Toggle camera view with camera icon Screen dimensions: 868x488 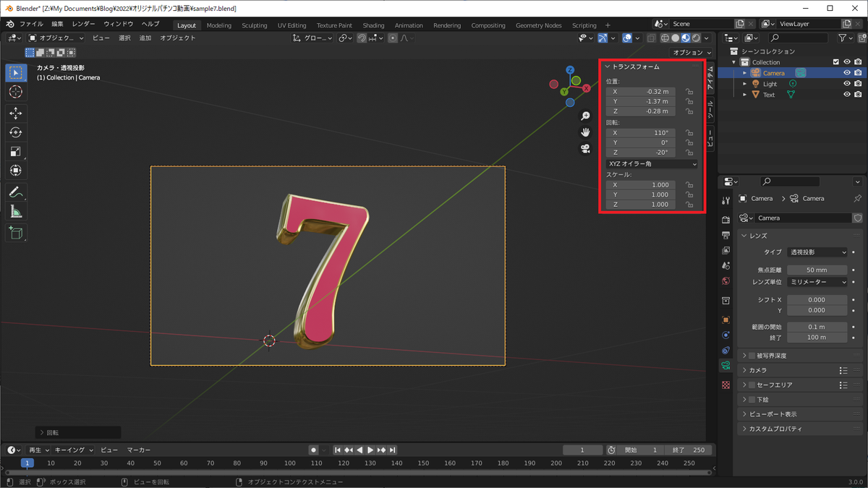pos(585,149)
